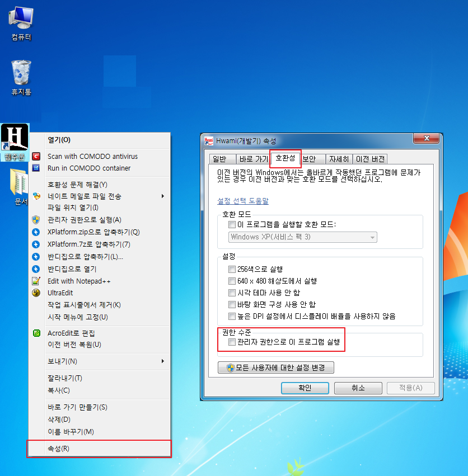Click the UAC shield beside 관리자 권한으로 실행
Image resolution: width=468 pixels, height=476 pixels.
point(35,219)
